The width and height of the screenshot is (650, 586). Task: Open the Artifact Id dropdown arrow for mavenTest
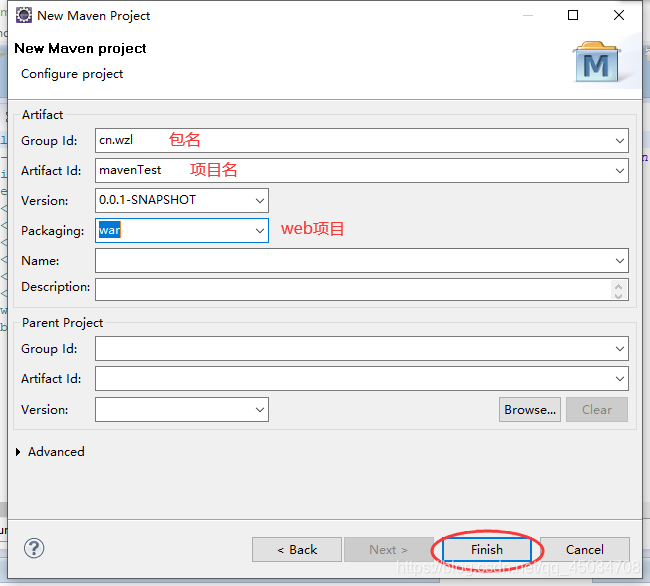pos(620,170)
